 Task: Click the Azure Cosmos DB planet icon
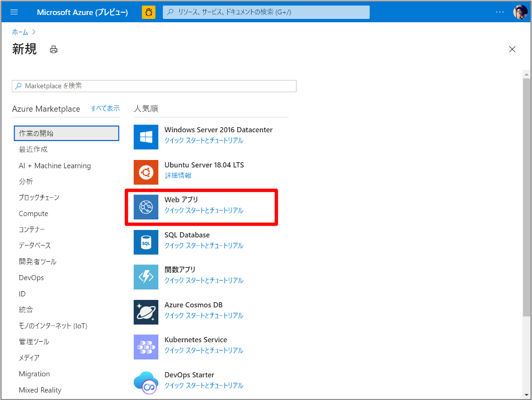click(146, 312)
